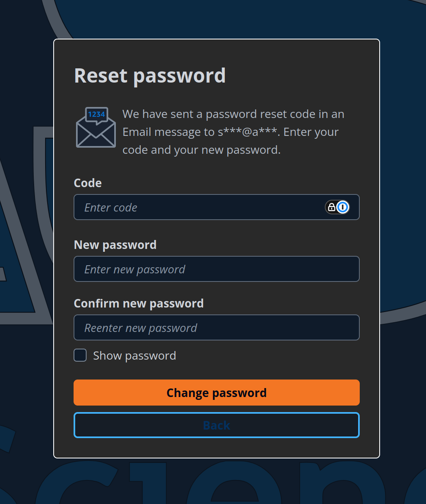Open the 1Password autofill icon in Code field
Viewport: 426px width, 504px height.
tap(343, 207)
